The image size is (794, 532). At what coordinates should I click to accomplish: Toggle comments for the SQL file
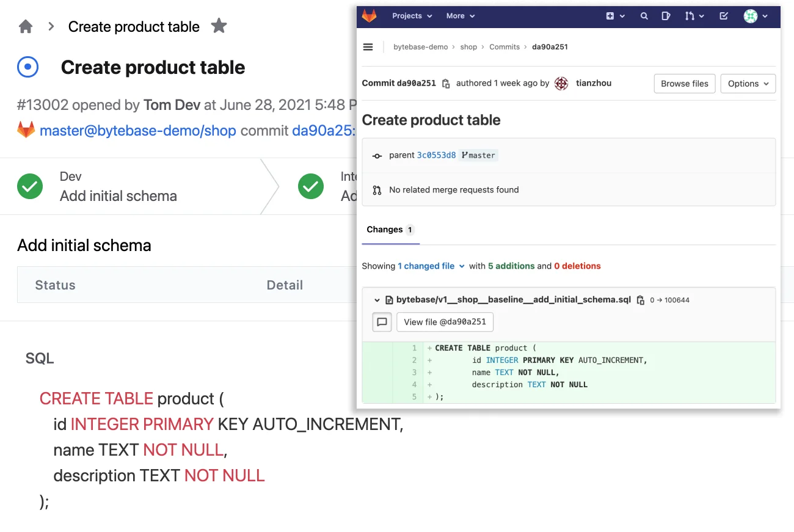[382, 322]
